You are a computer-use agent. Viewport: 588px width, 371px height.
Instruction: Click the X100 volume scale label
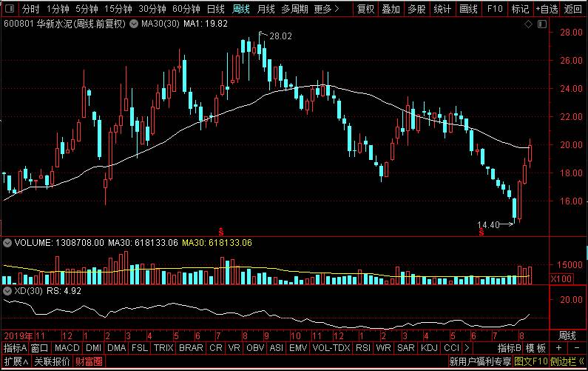(561, 278)
